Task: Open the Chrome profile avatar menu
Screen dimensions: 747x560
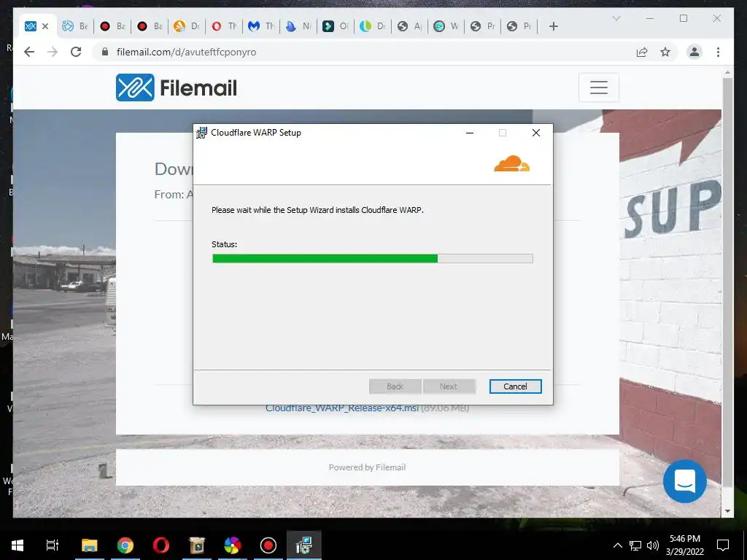Action: pyautogui.click(x=694, y=52)
